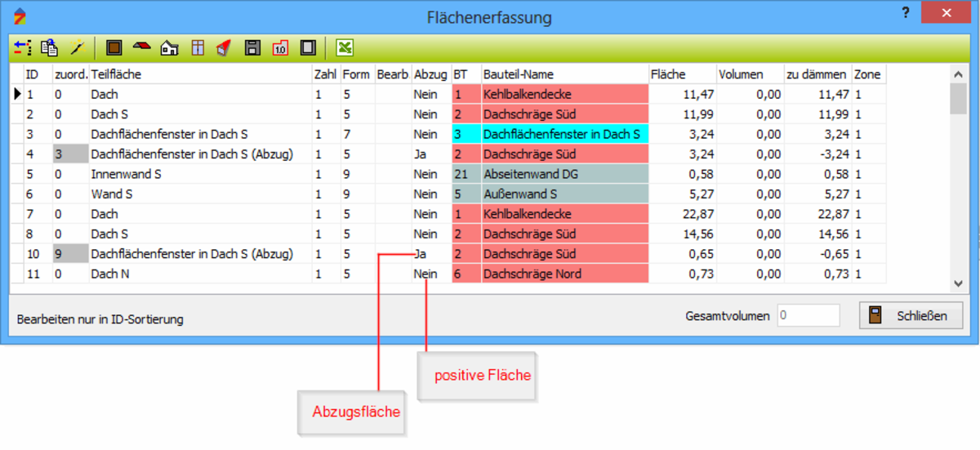Screen dimensions: 980x450
Task: Click the Form value 7 in row 3
Action: point(357,134)
